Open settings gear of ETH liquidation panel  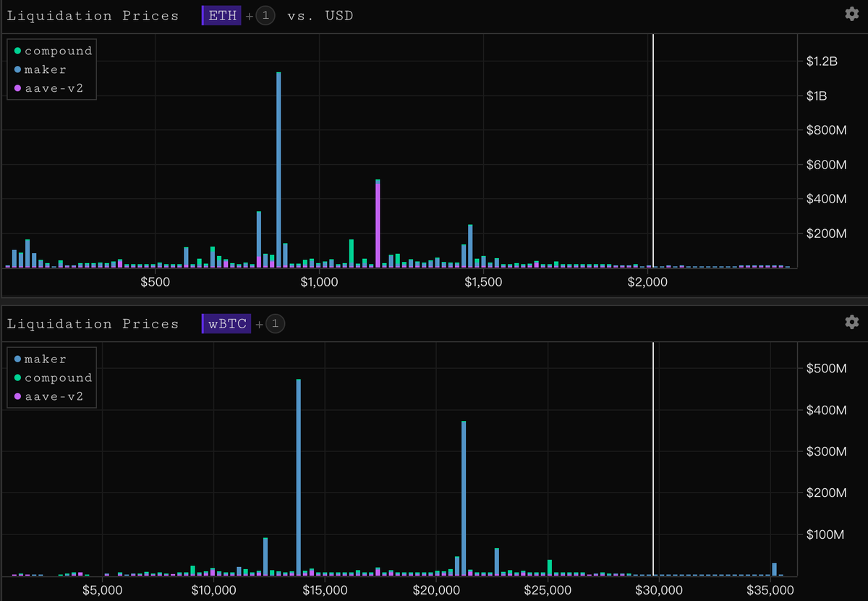click(x=851, y=14)
